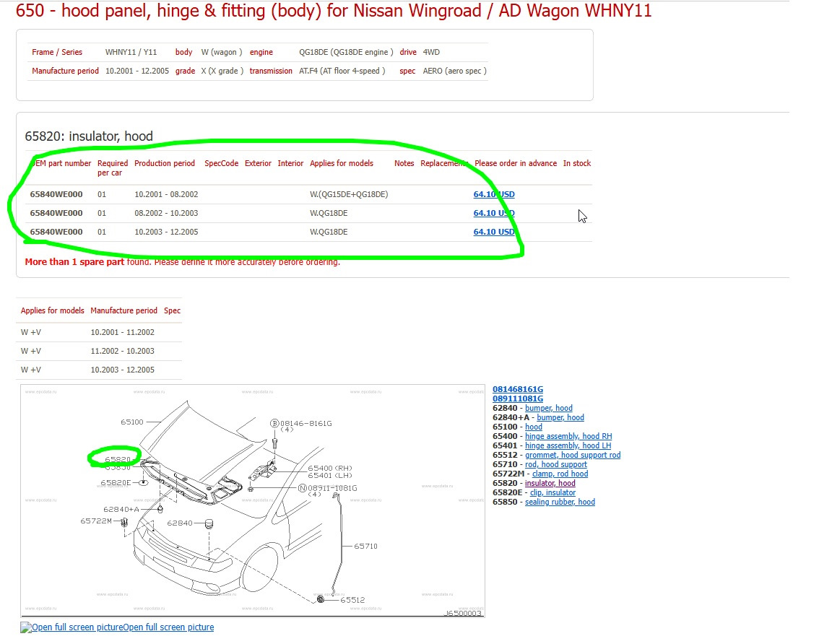832x644 pixels.
Task: Click 'AT.F4 (AT floor 4-speed )' transmission value
Action: click(342, 71)
